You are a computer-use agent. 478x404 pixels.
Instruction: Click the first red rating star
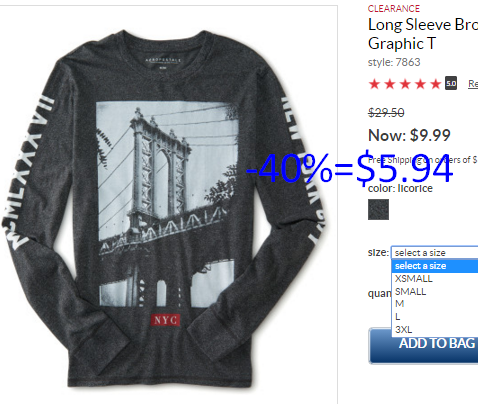click(374, 84)
